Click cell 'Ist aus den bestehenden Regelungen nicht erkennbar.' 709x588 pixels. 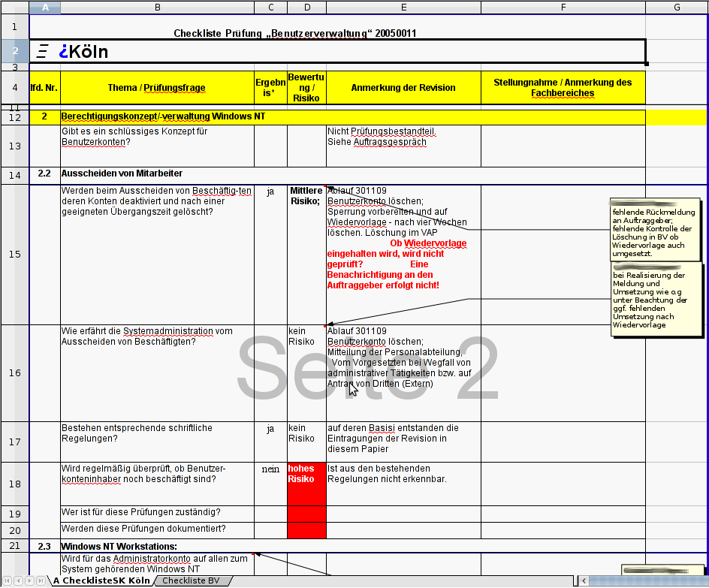404,484
